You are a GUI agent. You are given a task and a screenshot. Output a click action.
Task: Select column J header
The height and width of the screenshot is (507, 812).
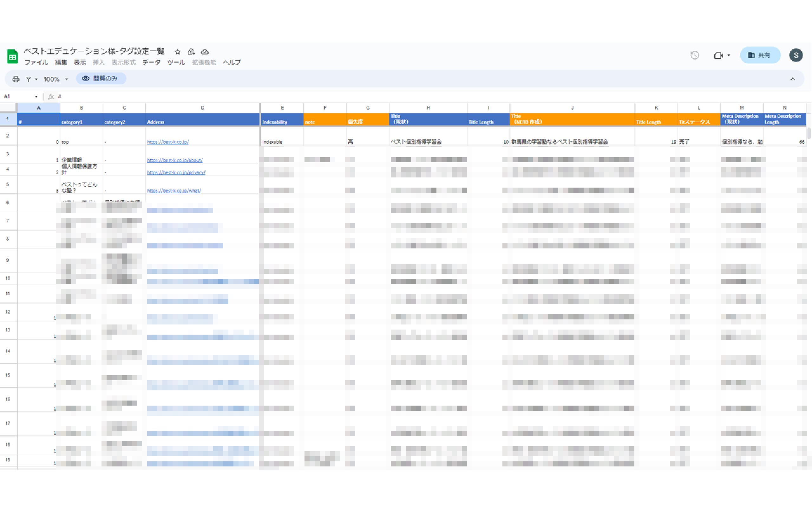[572, 108]
